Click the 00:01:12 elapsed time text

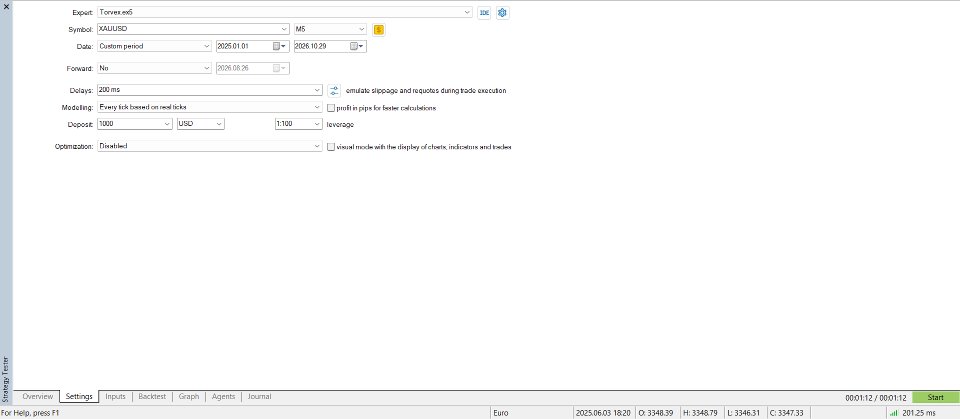[x=876, y=398]
